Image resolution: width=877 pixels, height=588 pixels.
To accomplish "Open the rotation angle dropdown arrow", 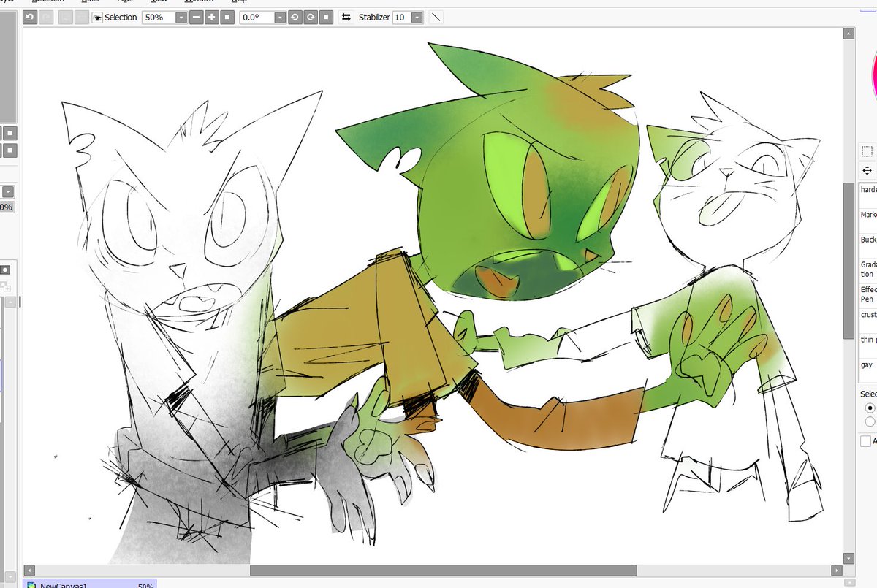I will 280,17.
